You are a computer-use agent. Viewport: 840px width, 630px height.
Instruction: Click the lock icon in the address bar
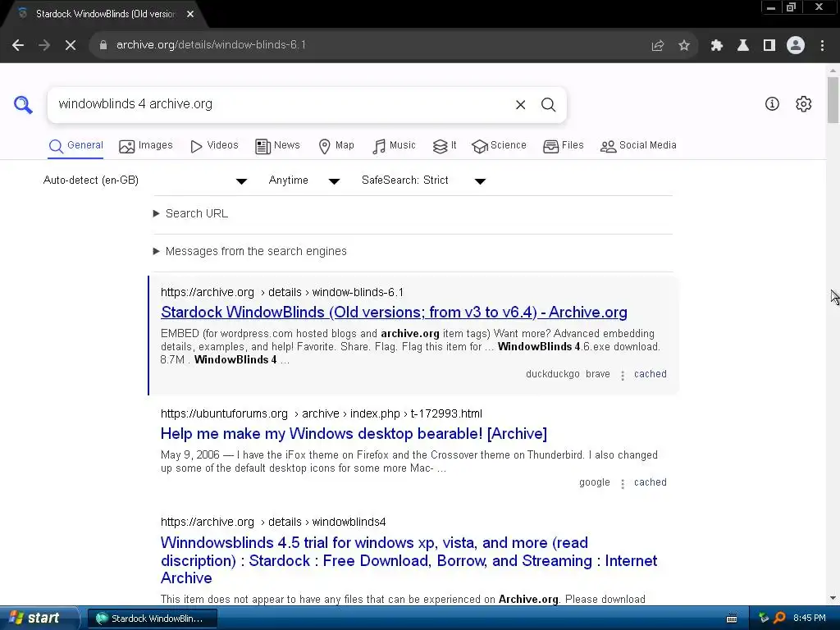[x=103, y=45]
